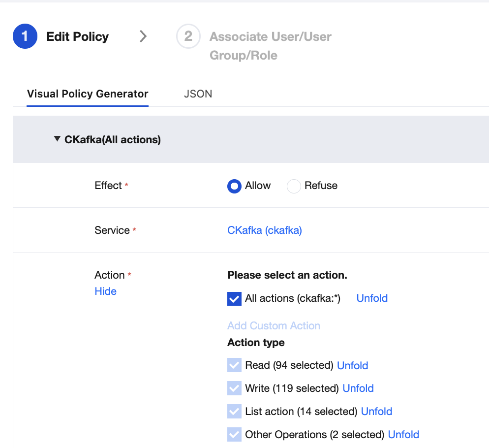Collapse the CKafka(All actions) section triangle
This screenshot has width=489, height=448.
[58, 140]
